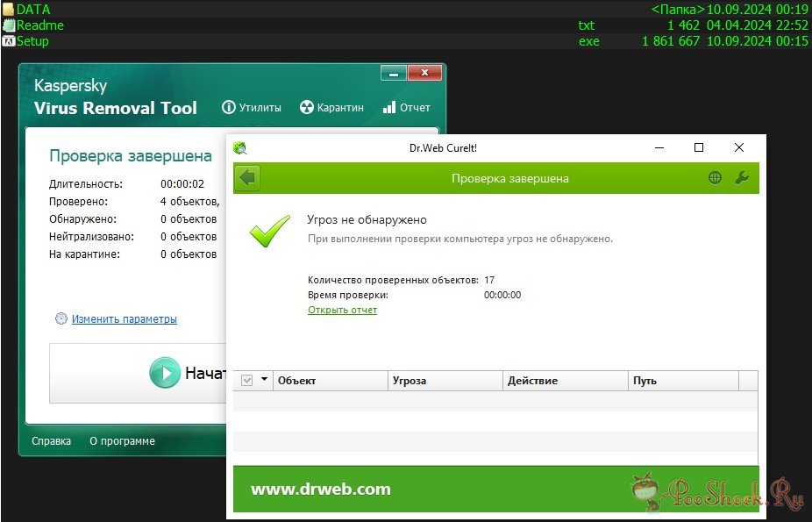Select the DATA folder name
The image size is (812, 522).
click(33, 10)
